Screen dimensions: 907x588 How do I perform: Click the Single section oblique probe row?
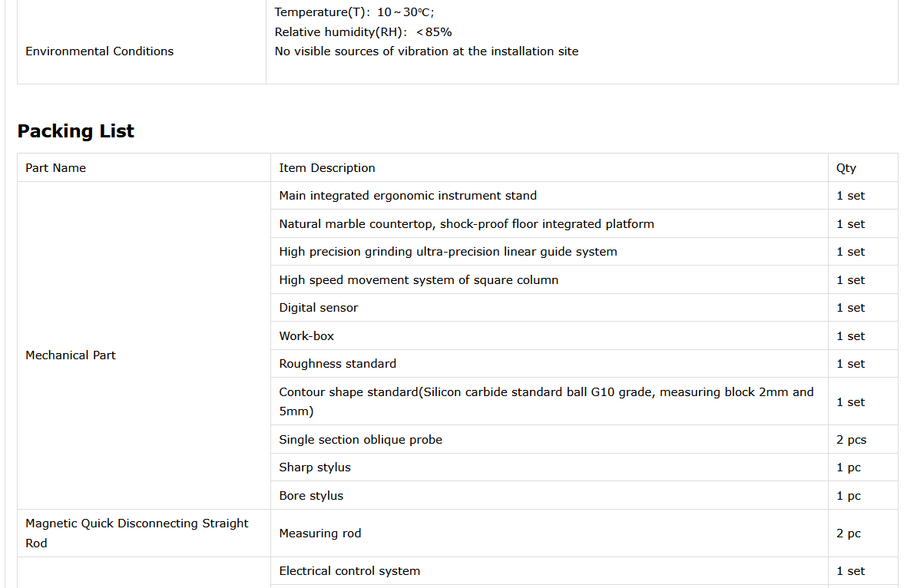pos(360,440)
